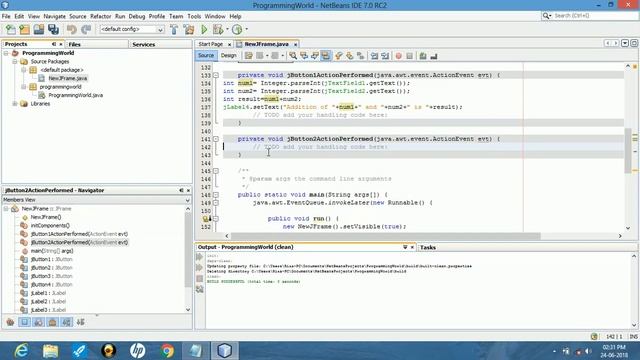The width and height of the screenshot is (640, 360).
Task: Click the New File toolbar icon
Action: (11, 29)
